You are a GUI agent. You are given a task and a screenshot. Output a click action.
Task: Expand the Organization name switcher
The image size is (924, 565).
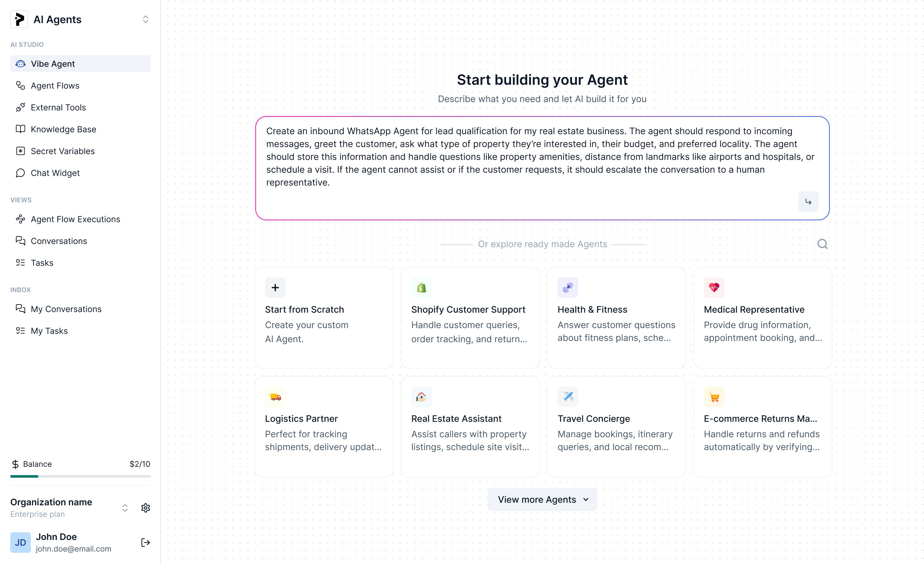coord(124,508)
